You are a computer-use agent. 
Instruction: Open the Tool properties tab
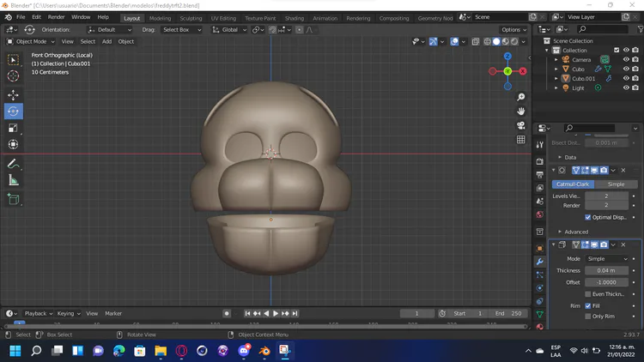[x=540, y=144]
